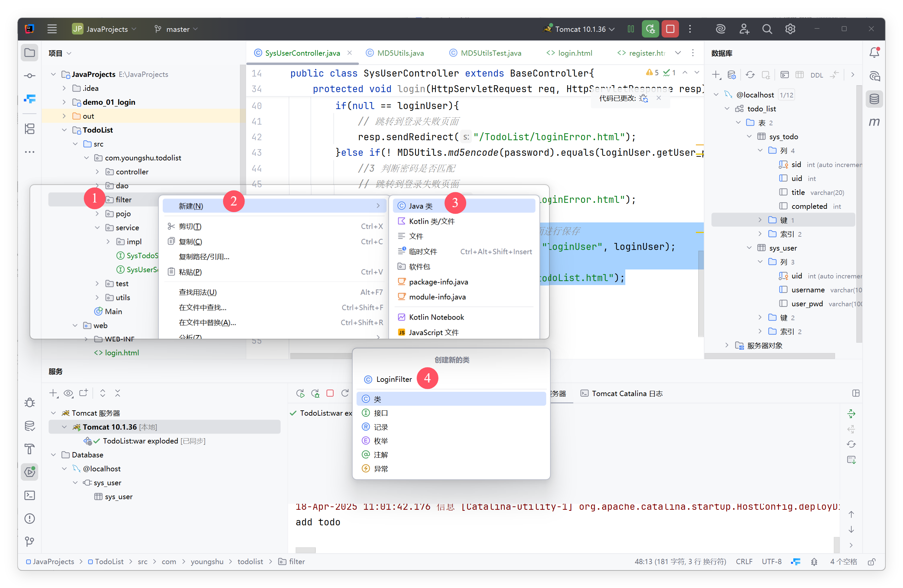Choose 新建(N) in context menu
The height and width of the screenshot is (588, 903).
[274, 206]
